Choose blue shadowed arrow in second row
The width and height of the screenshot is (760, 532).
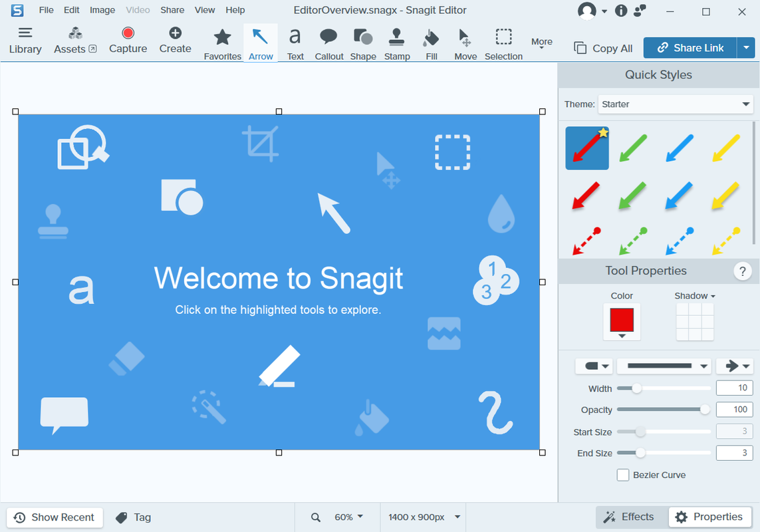(679, 196)
